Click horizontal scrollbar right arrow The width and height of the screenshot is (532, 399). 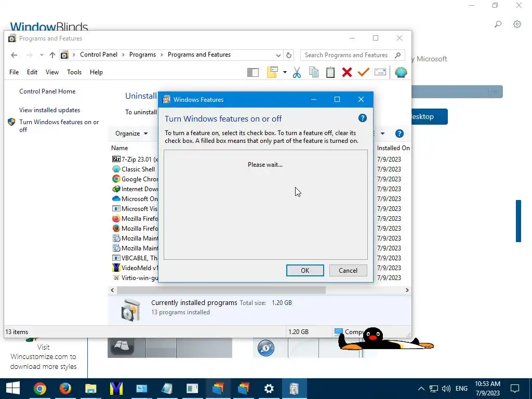pyautogui.click(x=407, y=290)
